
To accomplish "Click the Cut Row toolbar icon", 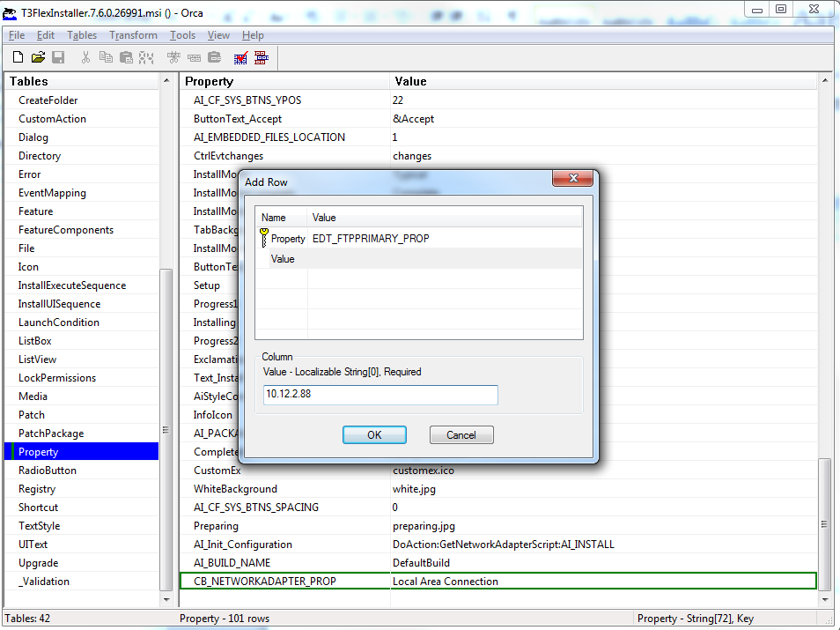I will pos(173,57).
